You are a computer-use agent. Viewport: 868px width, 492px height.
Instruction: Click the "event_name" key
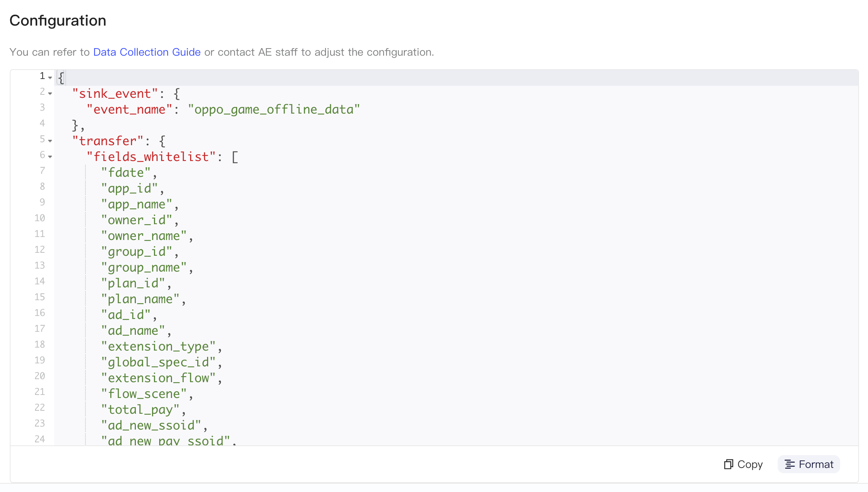click(129, 109)
